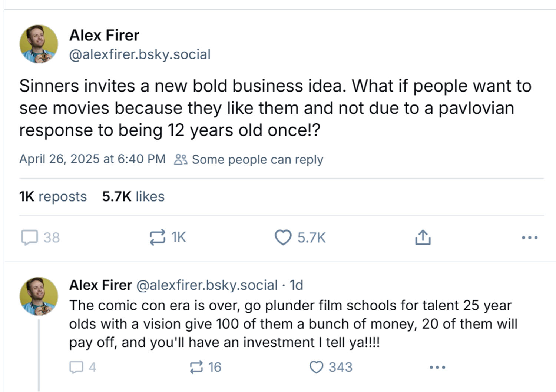Like the main post with 5.7K likes
The width and height of the screenshot is (556, 392).
[283, 237]
